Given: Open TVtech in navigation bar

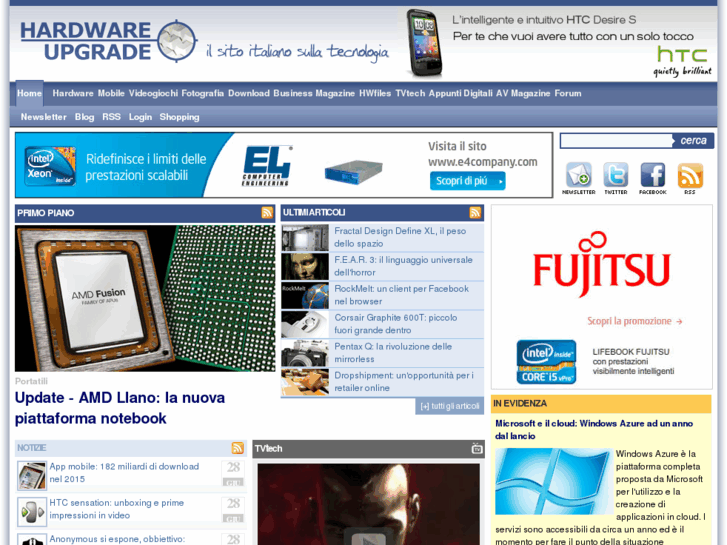Looking at the screenshot, I should (x=410, y=93).
